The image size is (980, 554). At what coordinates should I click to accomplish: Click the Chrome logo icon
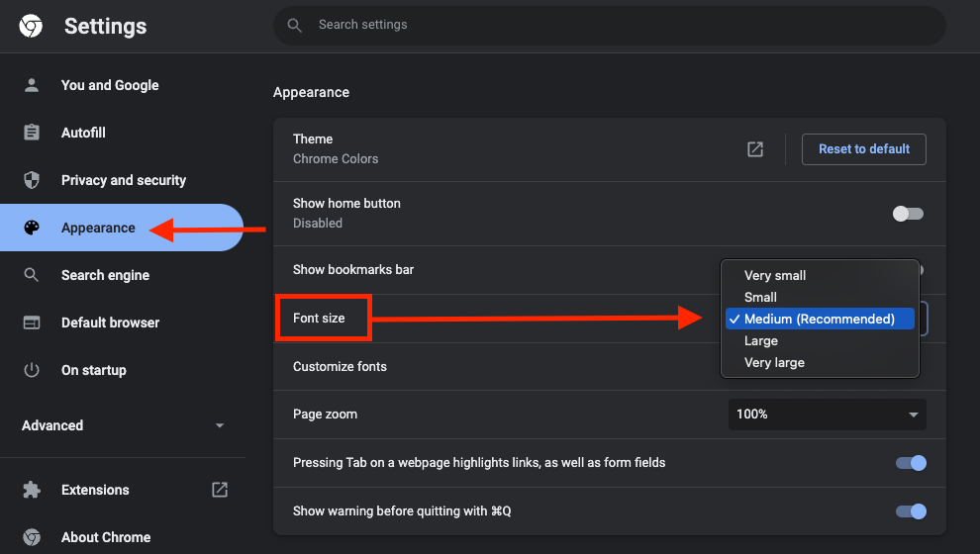31,27
